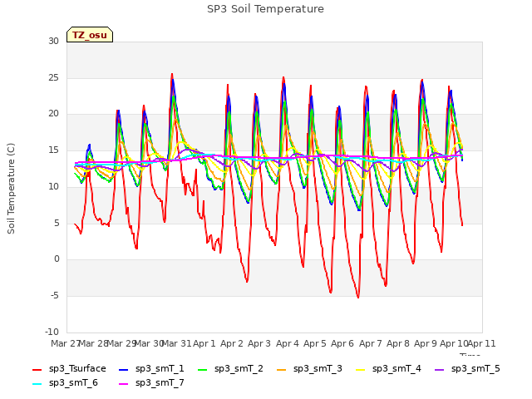Click the Apr 11 x-axis tick label
Image resolution: width=532 pixels, height=399 pixels.
tap(482, 343)
